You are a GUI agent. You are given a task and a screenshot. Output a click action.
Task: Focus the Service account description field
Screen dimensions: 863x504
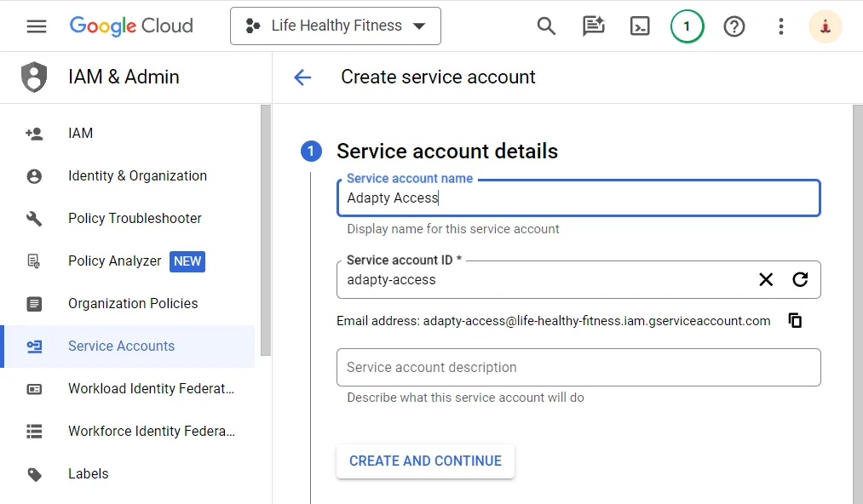(x=578, y=368)
